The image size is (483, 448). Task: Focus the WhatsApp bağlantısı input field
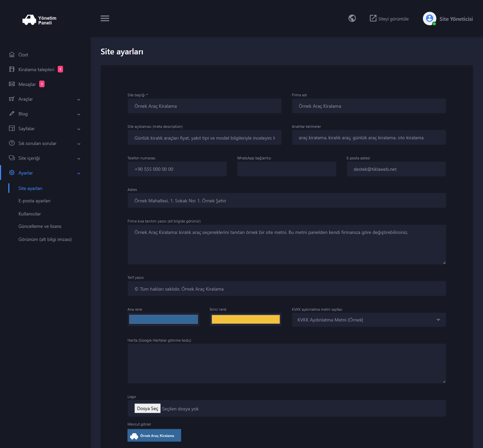(x=286, y=169)
